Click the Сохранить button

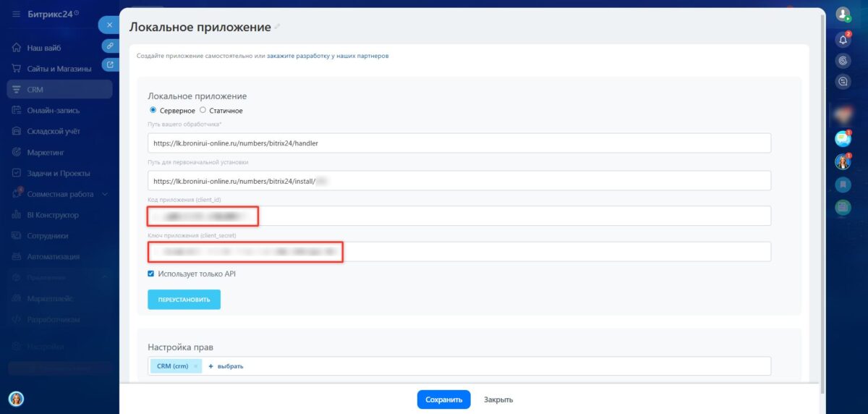click(x=443, y=400)
